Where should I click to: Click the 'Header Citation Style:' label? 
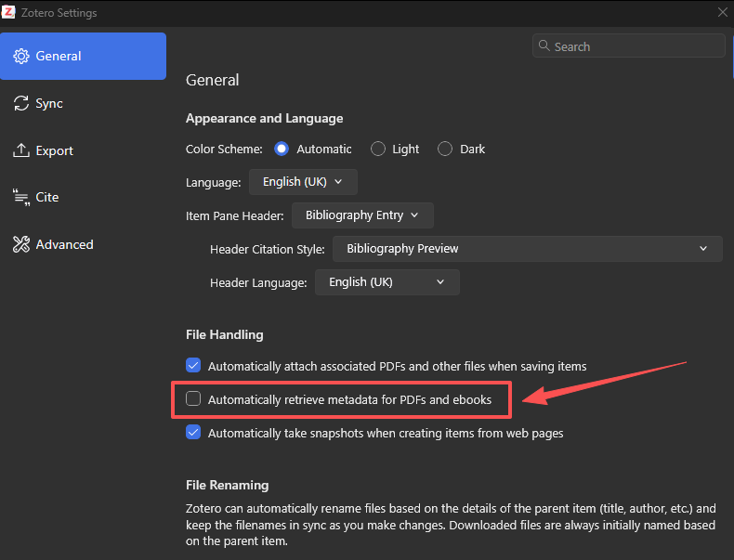coord(267,250)
